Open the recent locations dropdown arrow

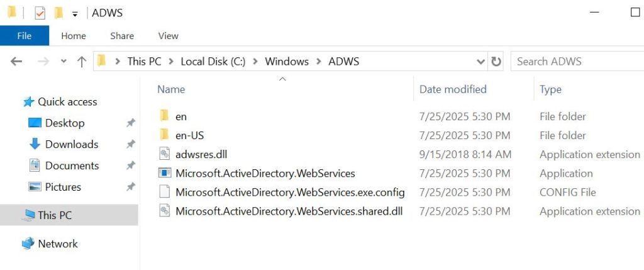click(63, 62)
